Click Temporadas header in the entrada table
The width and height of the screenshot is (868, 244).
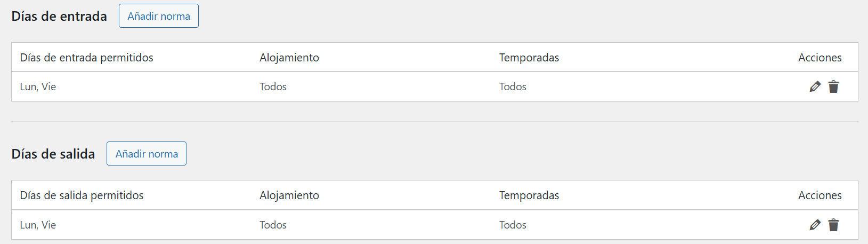pyautogui.click(x=529, y=58)
